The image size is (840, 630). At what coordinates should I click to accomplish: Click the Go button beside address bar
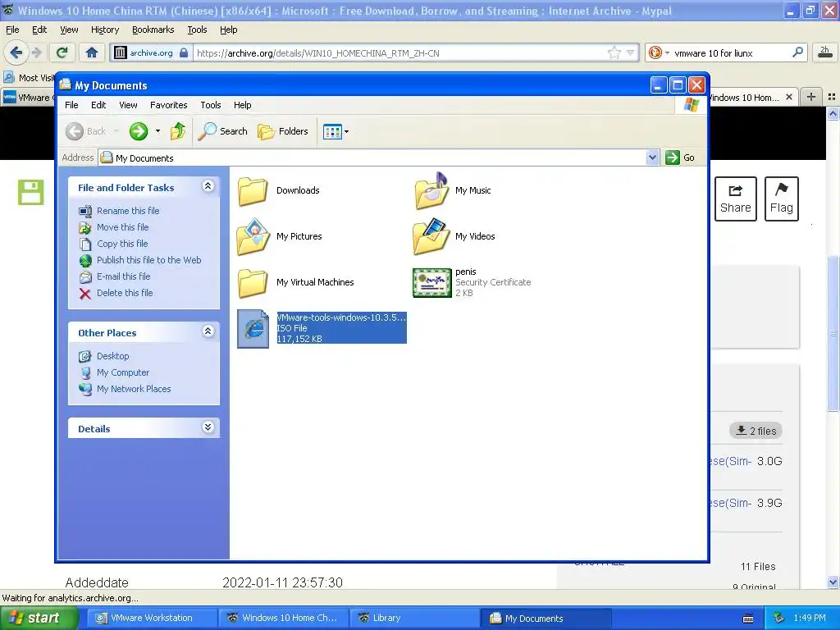[680, 157]
